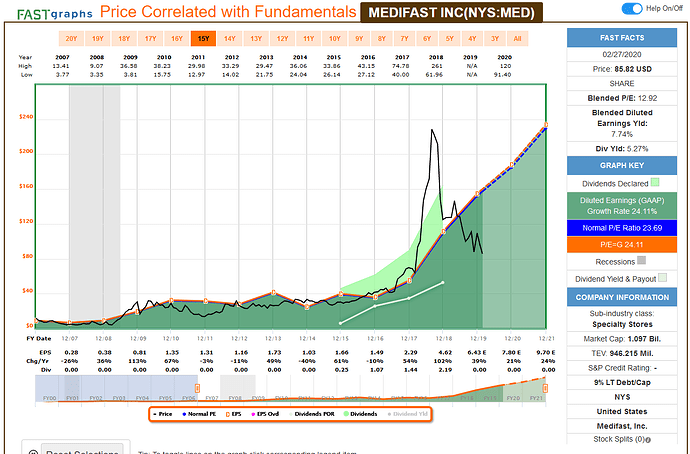Click the Price: 85.82 USD text
The image size is (690, 454).
622,69
